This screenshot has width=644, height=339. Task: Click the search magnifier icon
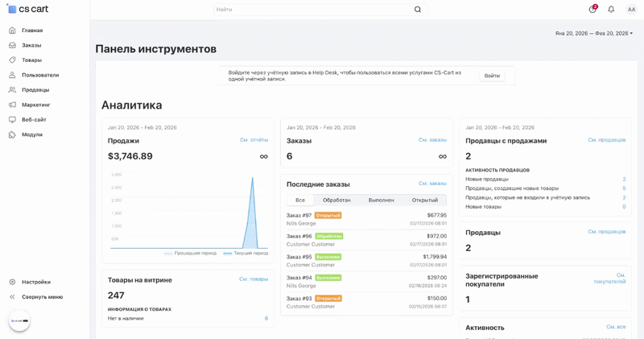417,10
